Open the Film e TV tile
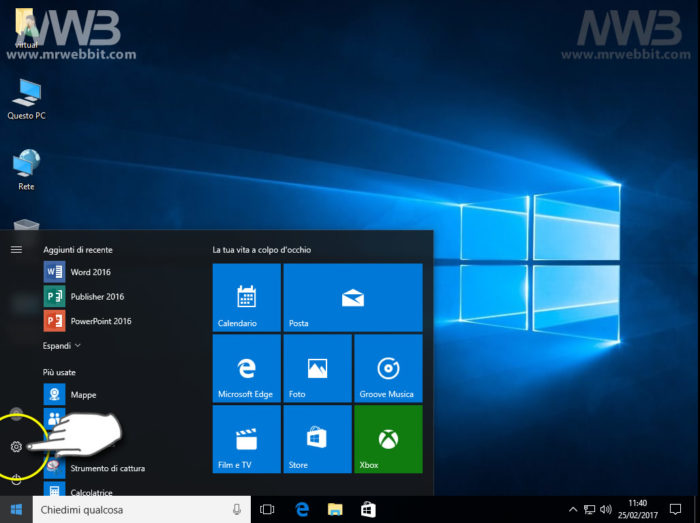The image size is (700, 523). [x=246, y=439]
